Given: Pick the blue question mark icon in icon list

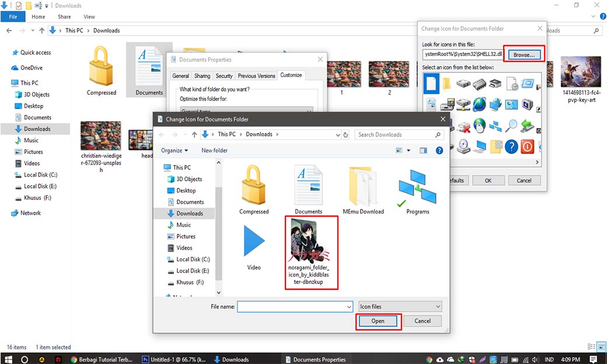Looking at the screenshot, I should click(x=511, y=146).
